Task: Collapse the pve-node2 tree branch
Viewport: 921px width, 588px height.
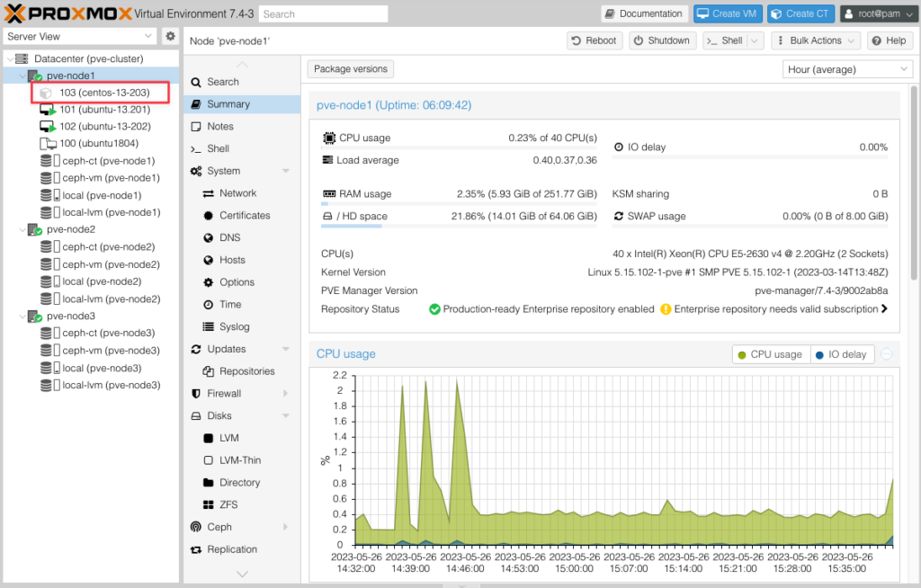Action: 22,229
